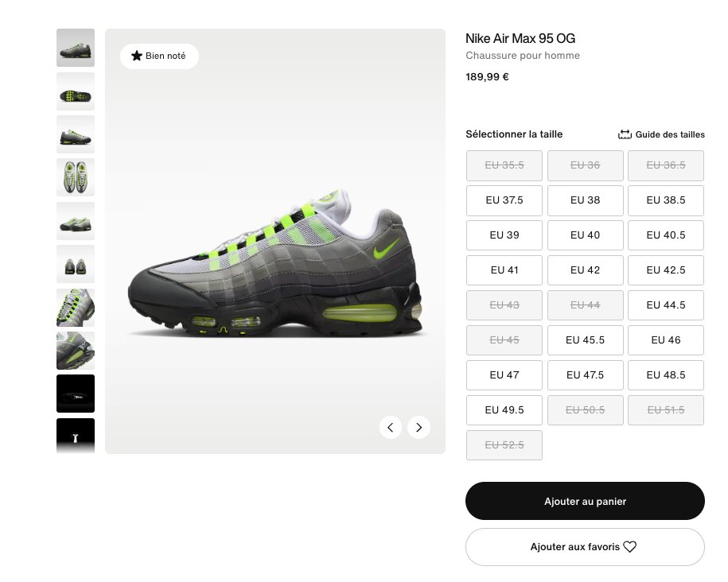
Task: Choose size EU 47.5
Action: coord(585,375)
